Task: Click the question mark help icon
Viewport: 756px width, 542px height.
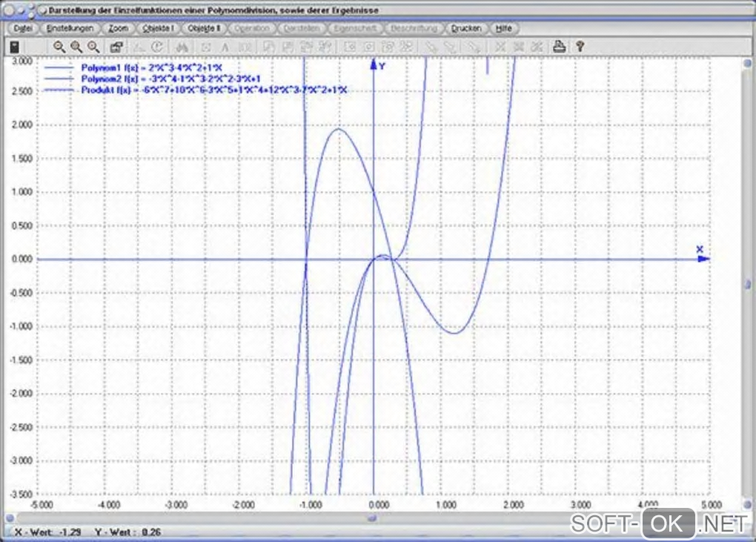Action: 580,47
